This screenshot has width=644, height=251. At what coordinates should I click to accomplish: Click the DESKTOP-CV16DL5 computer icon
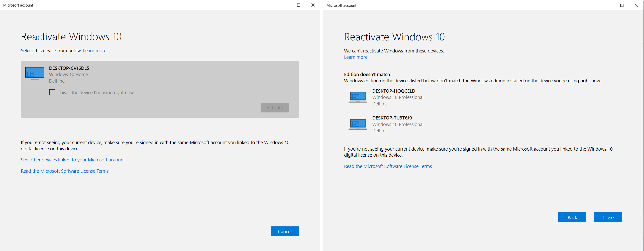35,75
